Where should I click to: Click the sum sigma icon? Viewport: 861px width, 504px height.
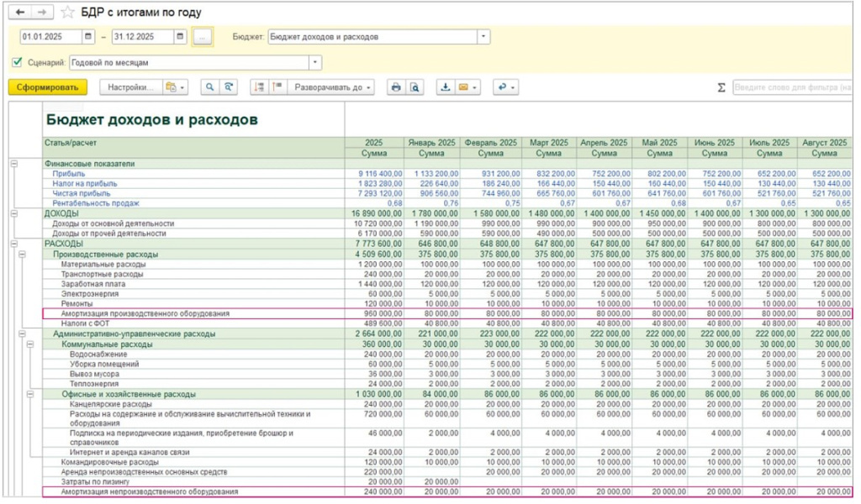coord(721,87)
